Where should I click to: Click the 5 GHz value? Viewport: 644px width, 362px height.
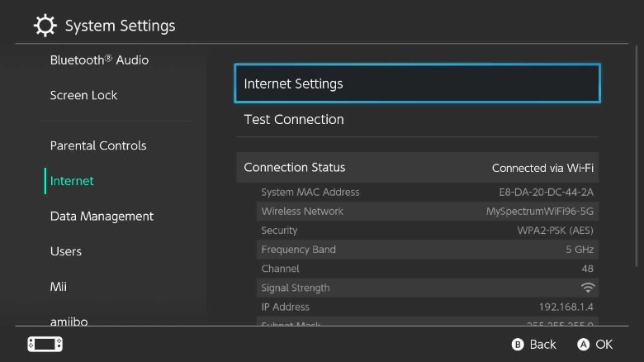click(580, 250)
